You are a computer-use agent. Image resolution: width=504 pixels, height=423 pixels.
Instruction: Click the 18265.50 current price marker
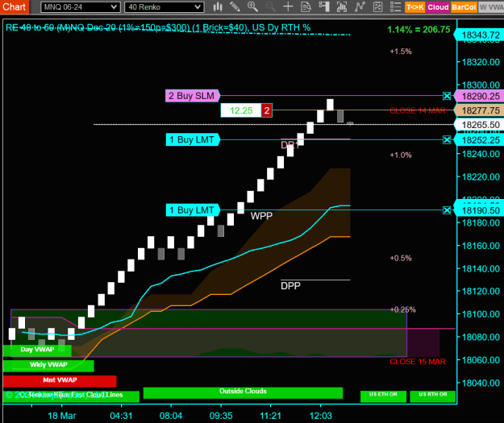click(481, 125)
